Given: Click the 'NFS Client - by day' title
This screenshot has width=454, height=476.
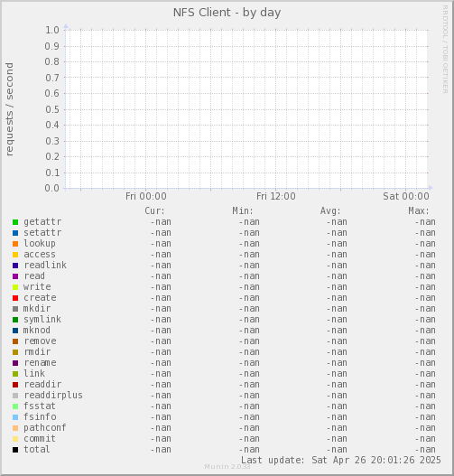Looking at the screenshot, I should tap(227, 13).
